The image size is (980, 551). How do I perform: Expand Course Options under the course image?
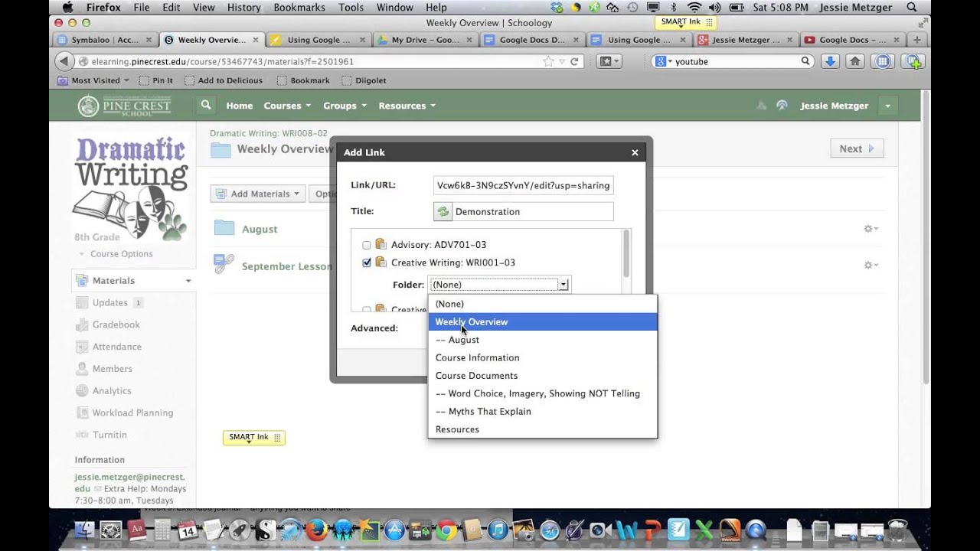116,254
